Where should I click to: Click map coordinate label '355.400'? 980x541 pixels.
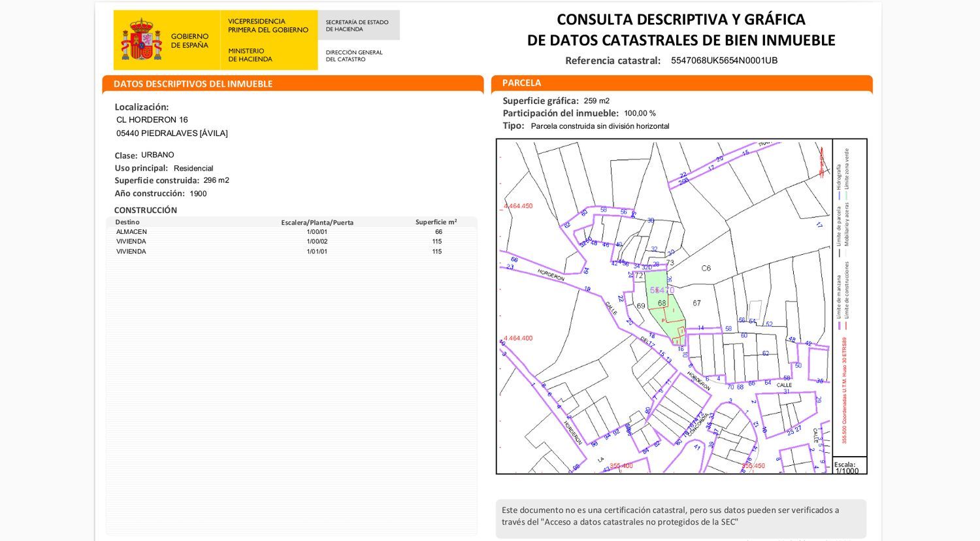pos(621,466)
